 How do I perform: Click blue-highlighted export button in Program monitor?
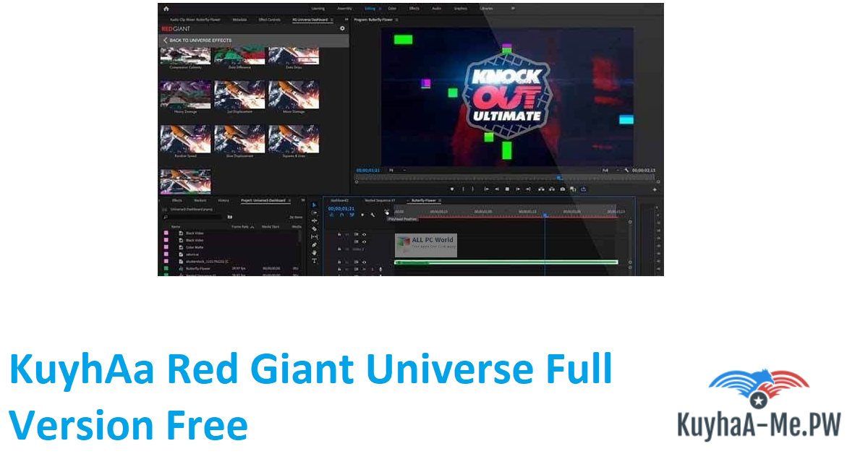(x=583, y=189)
